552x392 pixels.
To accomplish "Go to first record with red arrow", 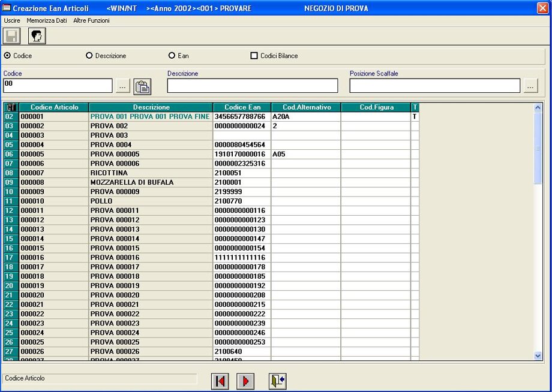I will [x=220, y=381].
